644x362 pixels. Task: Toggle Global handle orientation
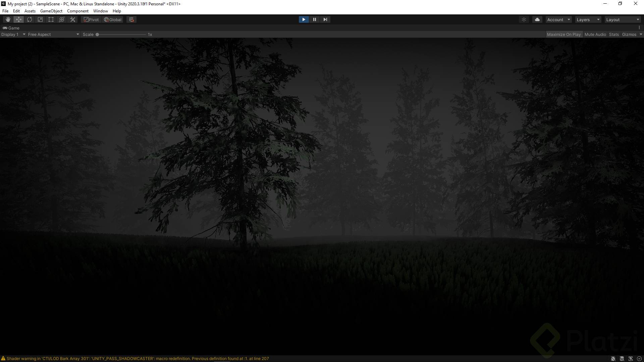[x=112, y=19]
